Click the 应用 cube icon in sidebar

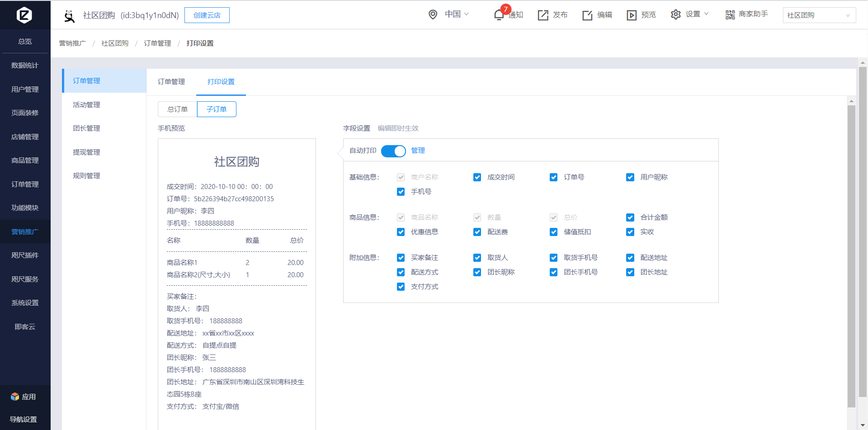click(x=15, y=397)
